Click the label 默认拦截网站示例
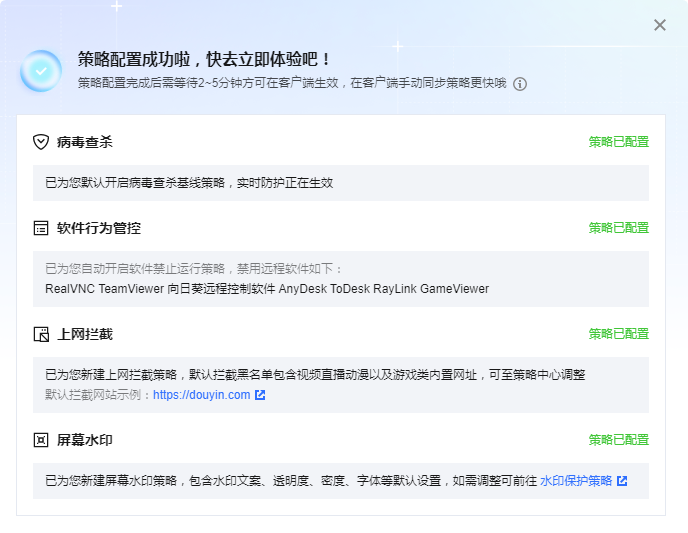This screenshot has width=688, height=533. [93, 395]
